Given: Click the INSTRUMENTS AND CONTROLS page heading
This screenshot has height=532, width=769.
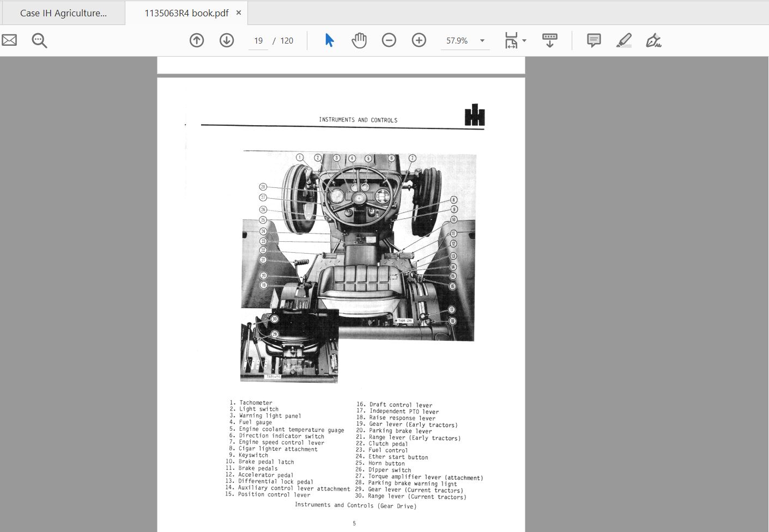Looking at the screenshot, I should coord(358,120).
